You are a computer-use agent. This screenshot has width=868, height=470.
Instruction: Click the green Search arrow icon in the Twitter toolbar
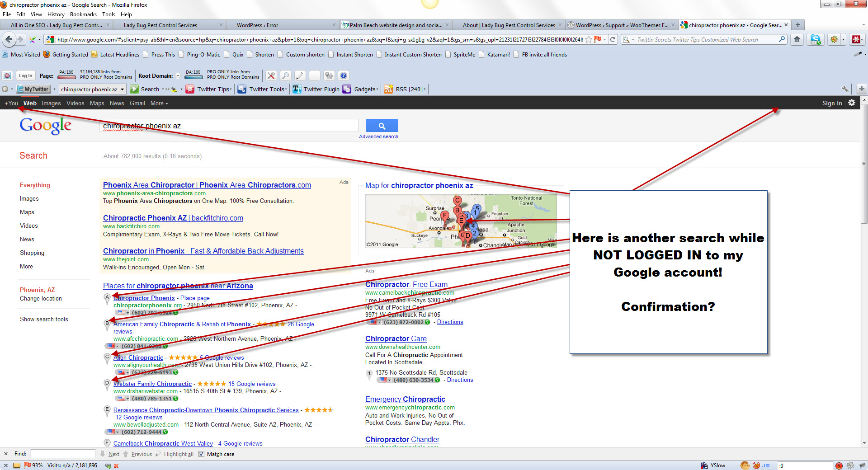[x=134, y=89]
